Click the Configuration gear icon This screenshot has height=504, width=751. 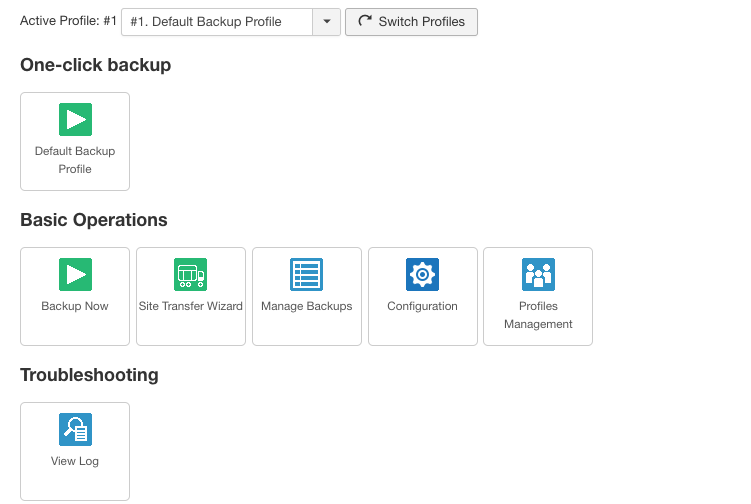point(422,275)
